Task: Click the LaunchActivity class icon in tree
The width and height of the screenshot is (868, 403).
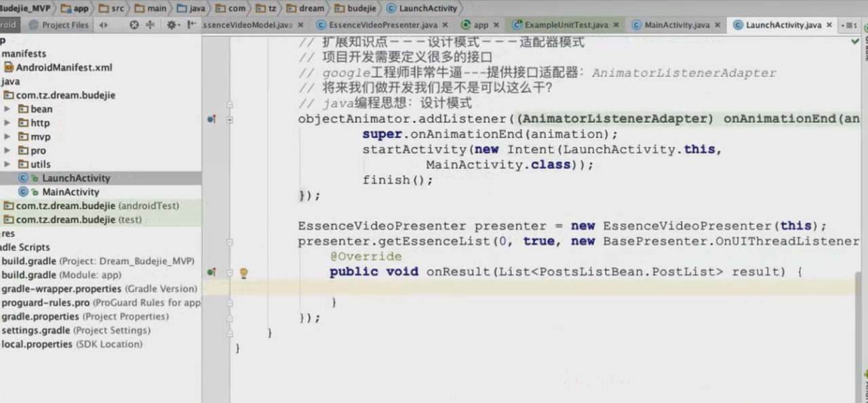Action: (23, 178)
